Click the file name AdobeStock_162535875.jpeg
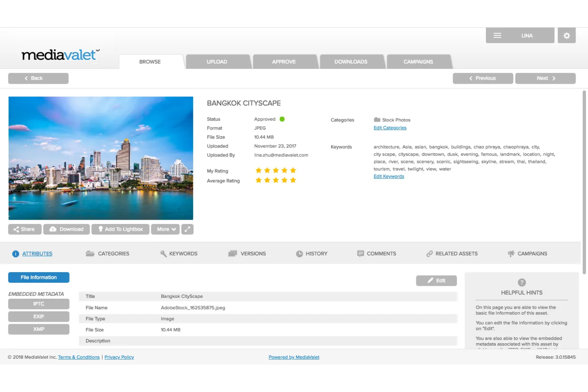 tap(193, 308)
